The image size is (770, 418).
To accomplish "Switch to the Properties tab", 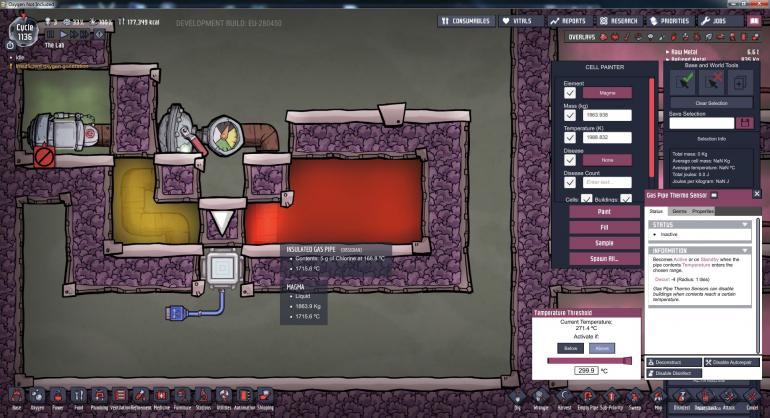I will [703, 212].
